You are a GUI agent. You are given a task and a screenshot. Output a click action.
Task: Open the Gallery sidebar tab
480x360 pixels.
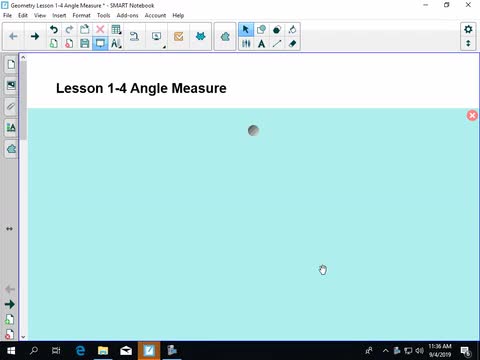click(x=11, y=85)
